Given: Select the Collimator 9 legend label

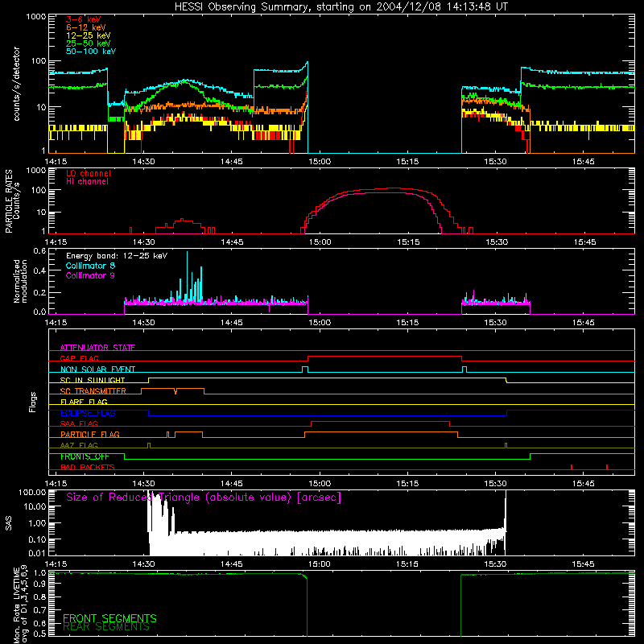Looking at the screenshot, I should 90,275.
